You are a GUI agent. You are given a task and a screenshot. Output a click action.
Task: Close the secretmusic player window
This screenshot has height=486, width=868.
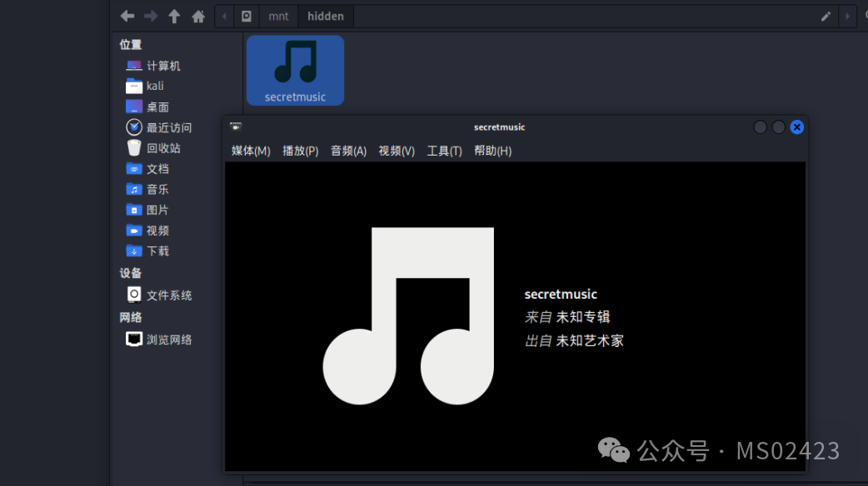pyautogui.click(x=796, y=127)
